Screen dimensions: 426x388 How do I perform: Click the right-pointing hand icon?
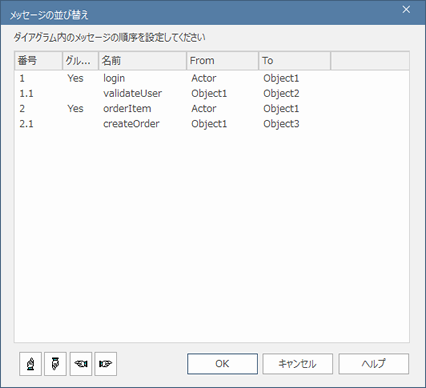click(x=106, y=364)
